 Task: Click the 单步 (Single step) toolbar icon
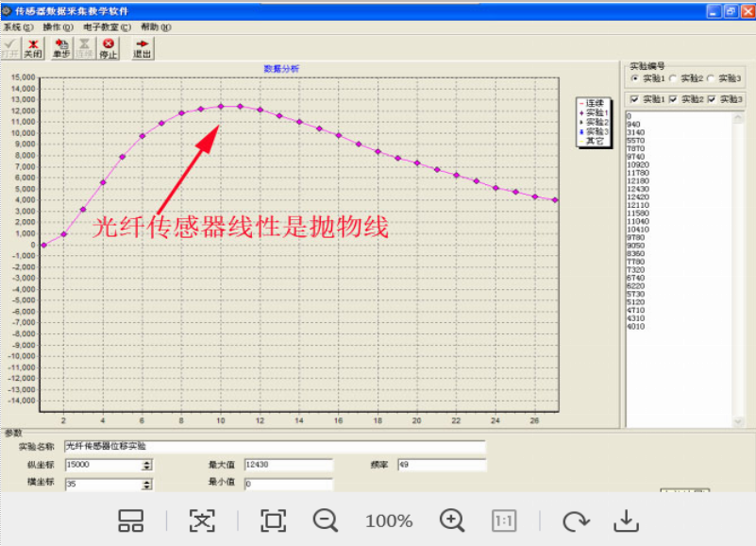61,48
